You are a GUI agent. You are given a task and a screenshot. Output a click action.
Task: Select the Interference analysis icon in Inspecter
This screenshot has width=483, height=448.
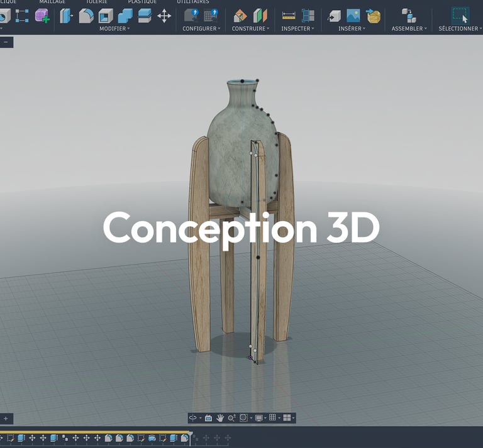[x=308, y=16]
